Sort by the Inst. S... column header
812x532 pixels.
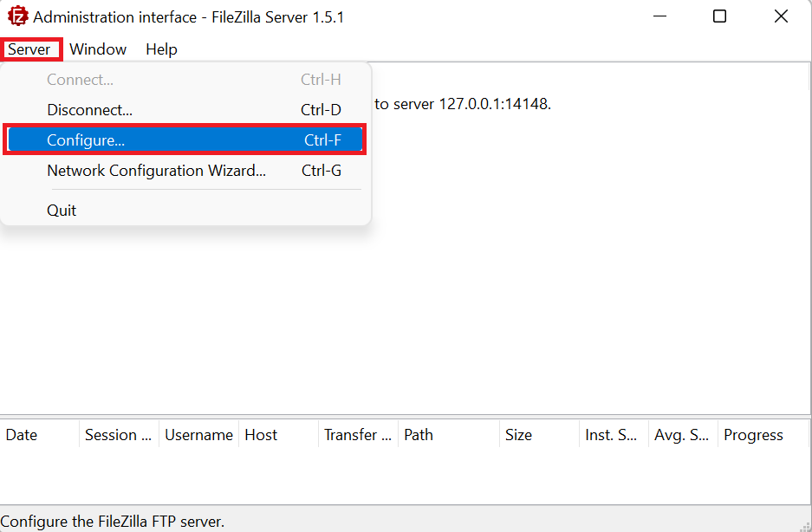(x=614, y=435)
